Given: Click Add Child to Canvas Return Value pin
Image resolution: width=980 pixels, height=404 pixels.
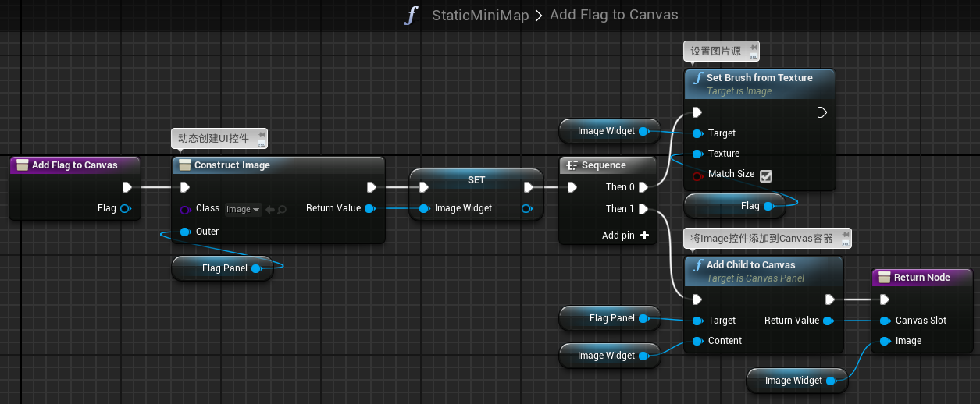Looking at the screenshot, I should pos(829,321).
